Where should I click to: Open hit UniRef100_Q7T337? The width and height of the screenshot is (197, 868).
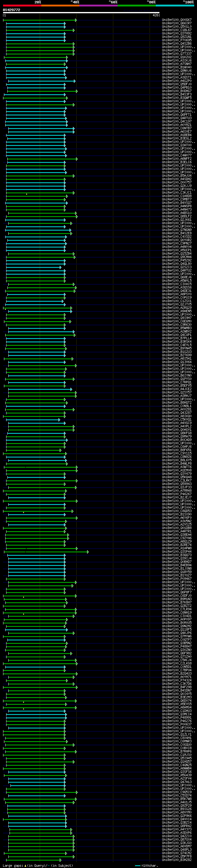(177, 54)
